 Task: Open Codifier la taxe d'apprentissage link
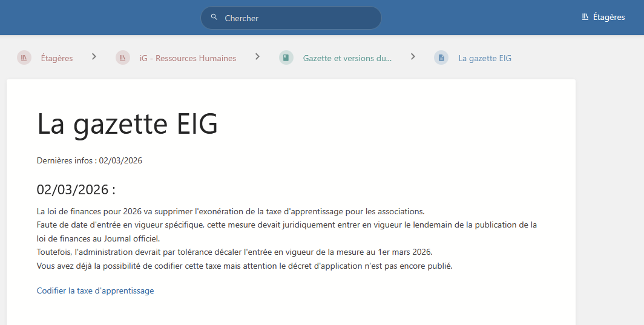(95, 291)
